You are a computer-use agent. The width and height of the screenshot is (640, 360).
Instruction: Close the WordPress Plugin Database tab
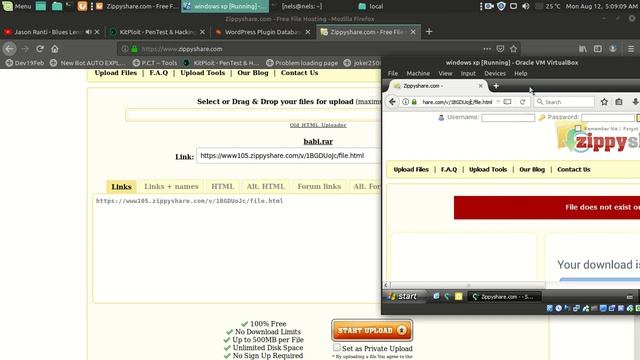coord(308,32)
